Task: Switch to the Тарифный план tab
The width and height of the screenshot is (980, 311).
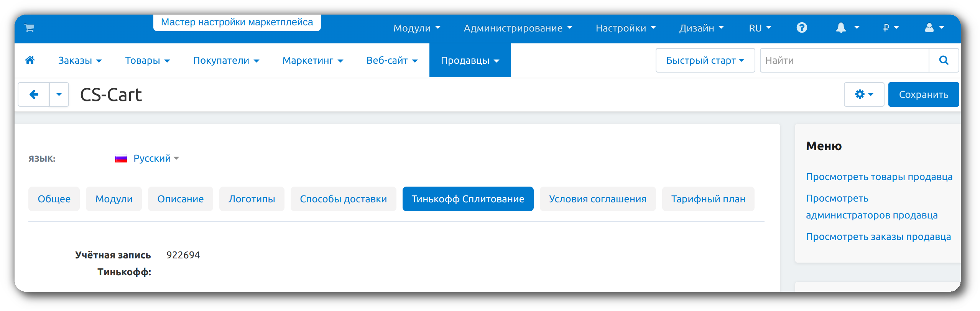Action: click(708, 199)
